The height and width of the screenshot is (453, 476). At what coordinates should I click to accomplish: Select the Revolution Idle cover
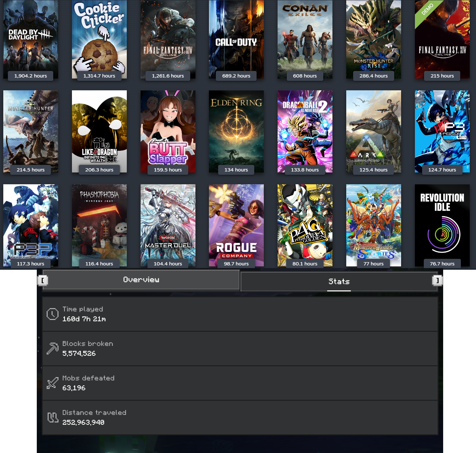coord(442,225)
